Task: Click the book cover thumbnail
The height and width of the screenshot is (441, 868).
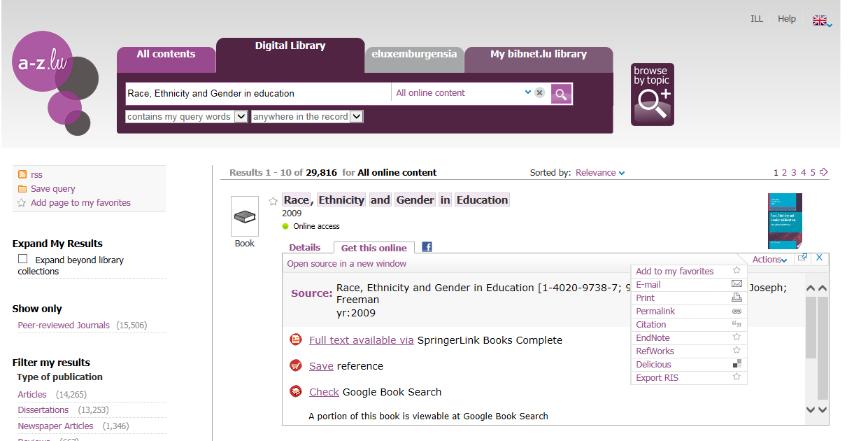Action: [x=785, y=221]
